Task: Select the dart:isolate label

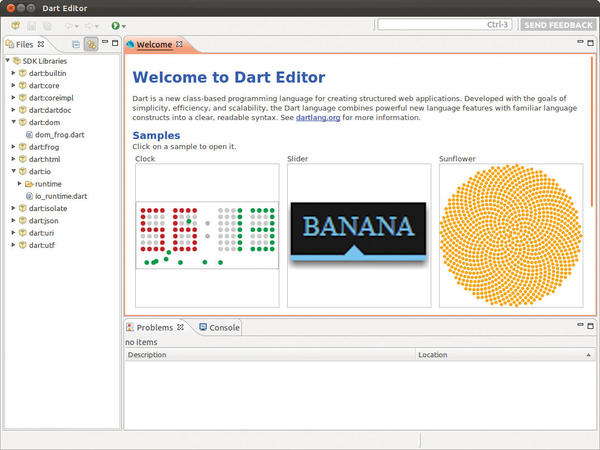Action: [48, 208]
